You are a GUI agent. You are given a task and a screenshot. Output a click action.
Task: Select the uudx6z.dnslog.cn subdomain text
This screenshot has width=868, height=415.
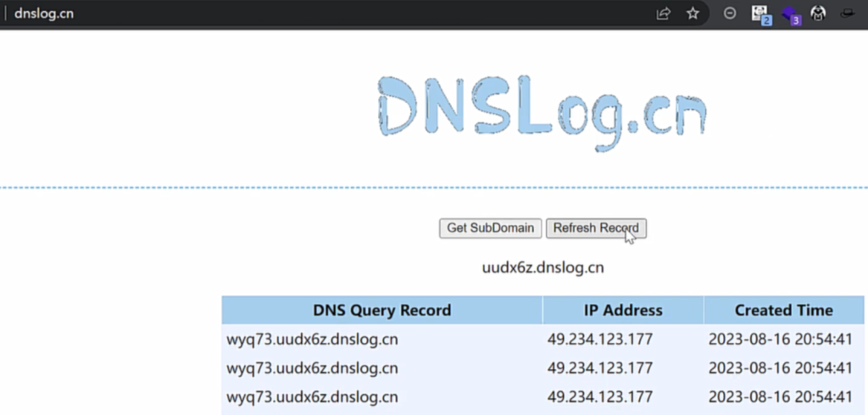pos(543,268)
